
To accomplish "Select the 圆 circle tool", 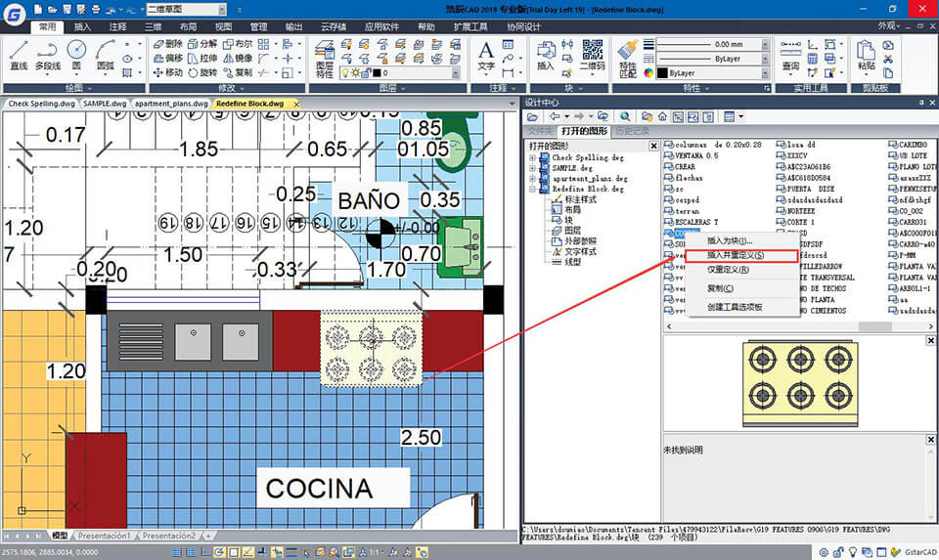I will tap(76, 57).
